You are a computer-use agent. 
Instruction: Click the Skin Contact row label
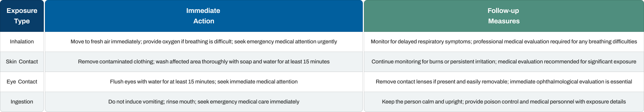22,62
